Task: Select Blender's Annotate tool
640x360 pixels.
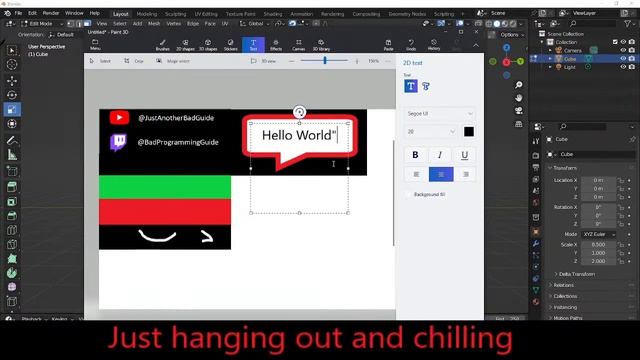Action: (x=12, y=140)
